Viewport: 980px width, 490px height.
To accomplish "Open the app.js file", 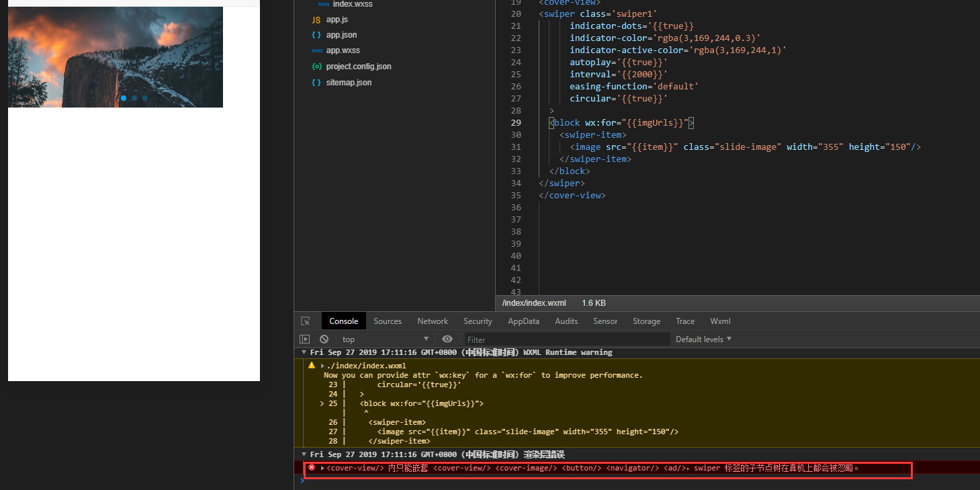I will [x=337, y=19].
